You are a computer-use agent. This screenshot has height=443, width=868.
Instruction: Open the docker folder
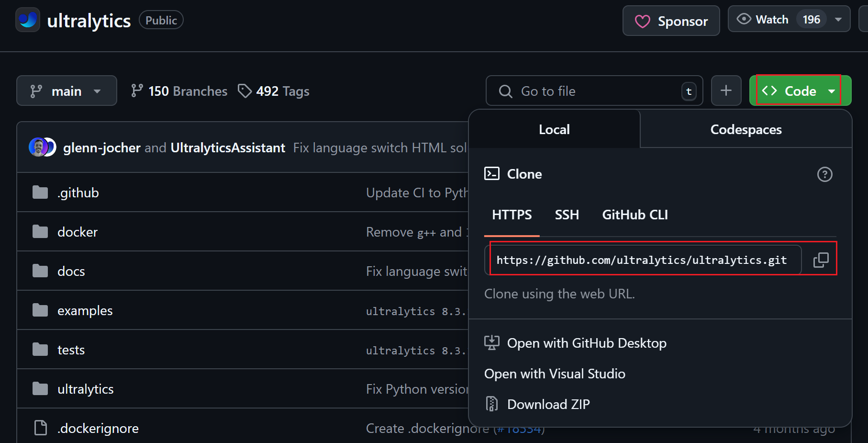pos(78,232)
